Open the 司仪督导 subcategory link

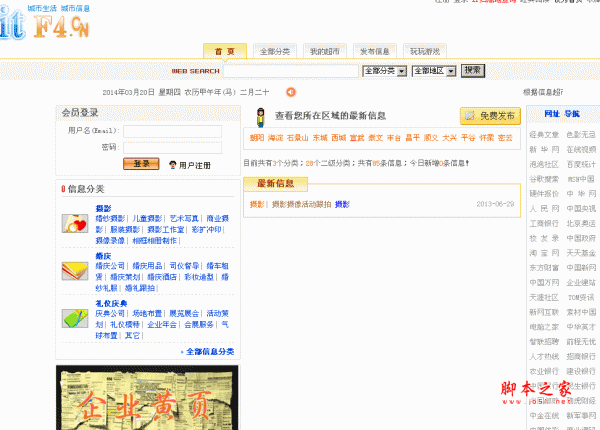[184, 266]
